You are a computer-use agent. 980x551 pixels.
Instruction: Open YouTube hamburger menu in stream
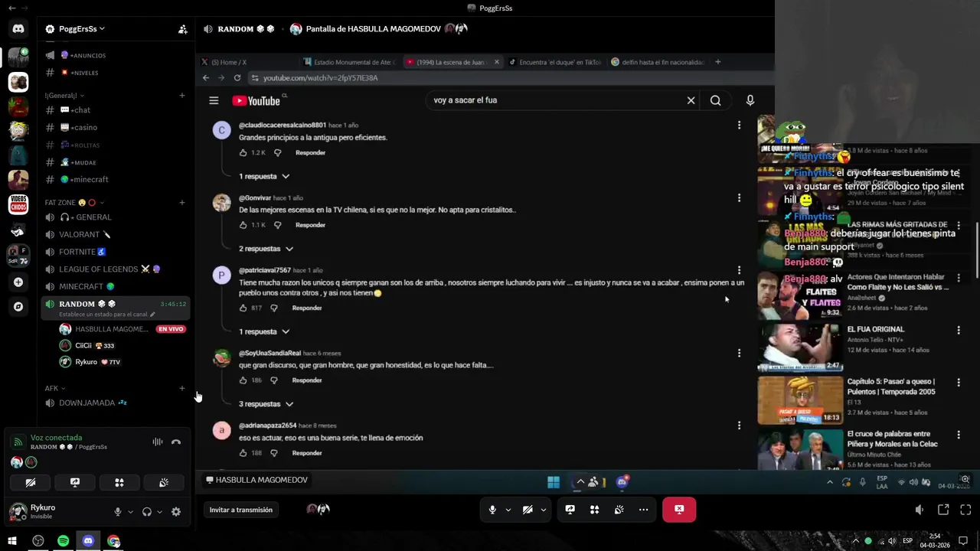coord(214,101)
